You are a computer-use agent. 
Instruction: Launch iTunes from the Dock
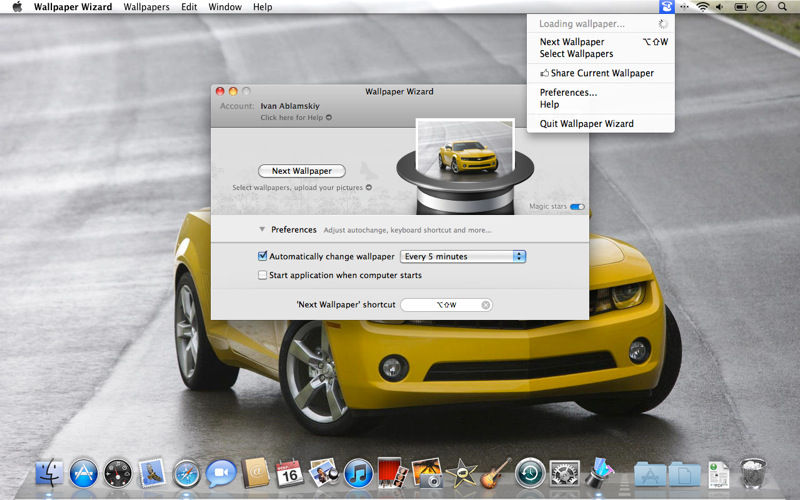tap(358, 473)
